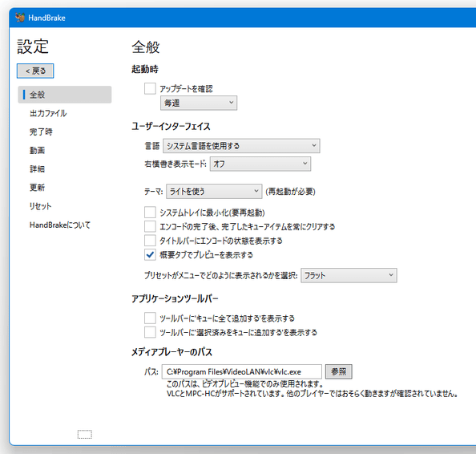The width and height of the screenshot is (476, 454).
Task: Click the ユーザーインターフェイス section heading
Action: [x=171, y=127]
